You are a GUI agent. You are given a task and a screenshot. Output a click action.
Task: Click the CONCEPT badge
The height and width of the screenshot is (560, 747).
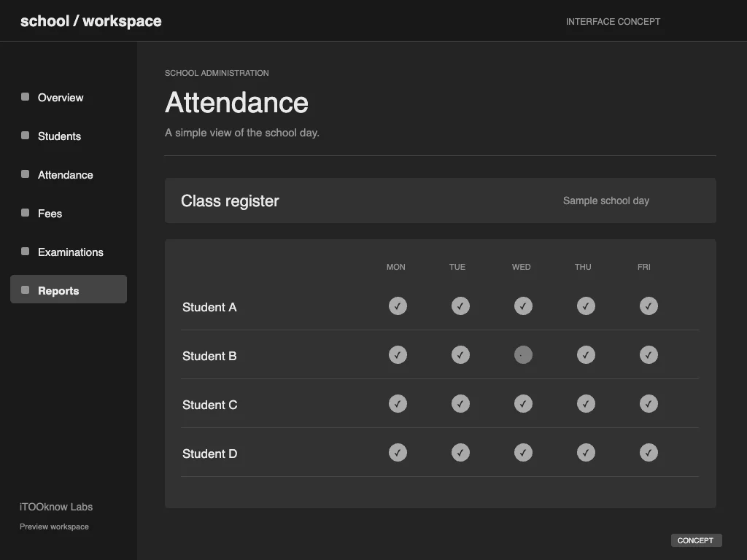(696, 540)
